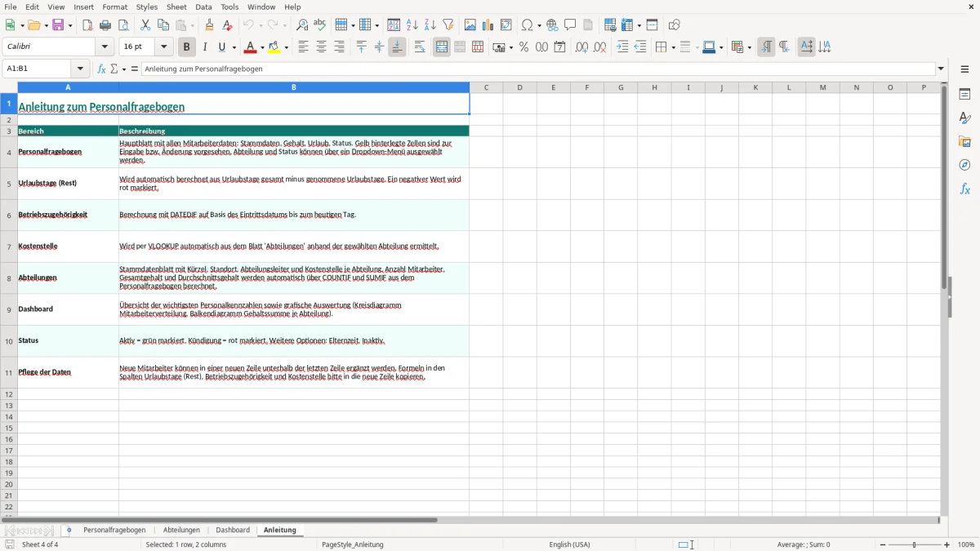Open the Sheet menu
Viewport: 980px width, 551px height.
coord(176,7)
